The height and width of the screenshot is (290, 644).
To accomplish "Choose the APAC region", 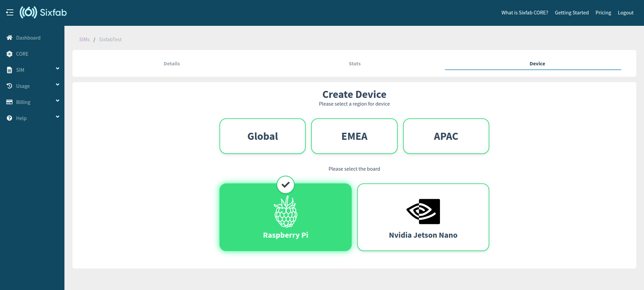I will pyautogui.click(x=446, y=136).
